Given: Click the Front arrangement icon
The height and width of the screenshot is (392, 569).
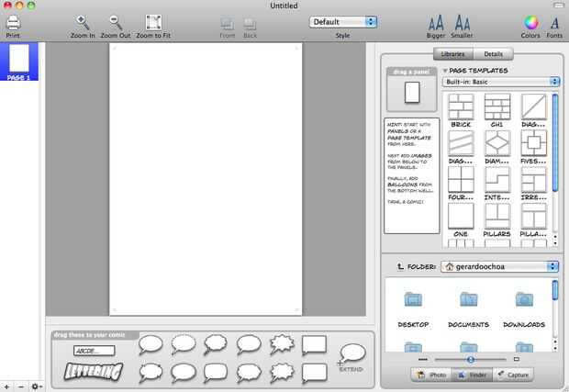Looking at the screenshot, I should pos(227,24).
